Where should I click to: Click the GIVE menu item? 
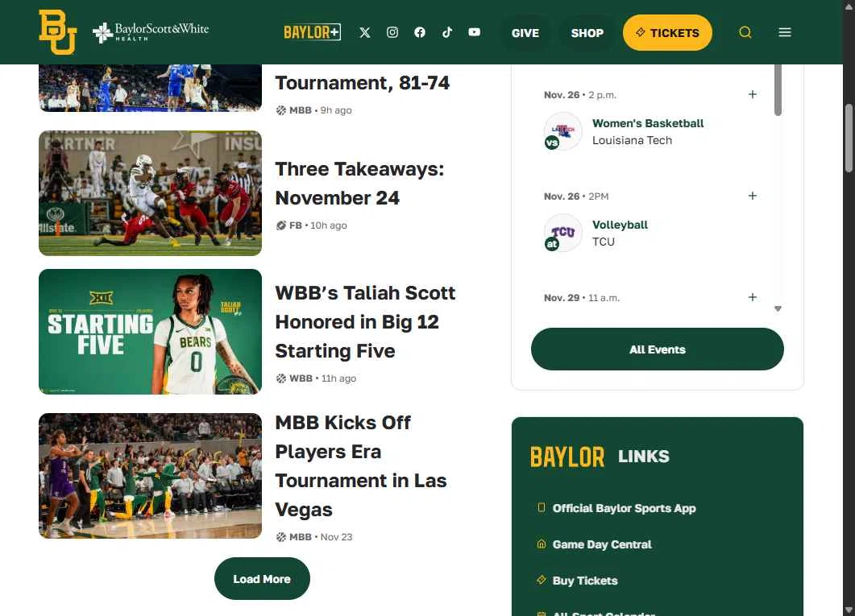pyautogui.click(x=525, y=33)
